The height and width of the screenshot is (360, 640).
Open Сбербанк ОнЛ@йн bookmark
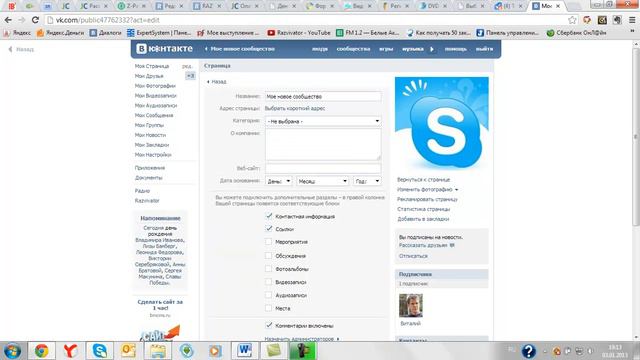(x=576, y=33)
